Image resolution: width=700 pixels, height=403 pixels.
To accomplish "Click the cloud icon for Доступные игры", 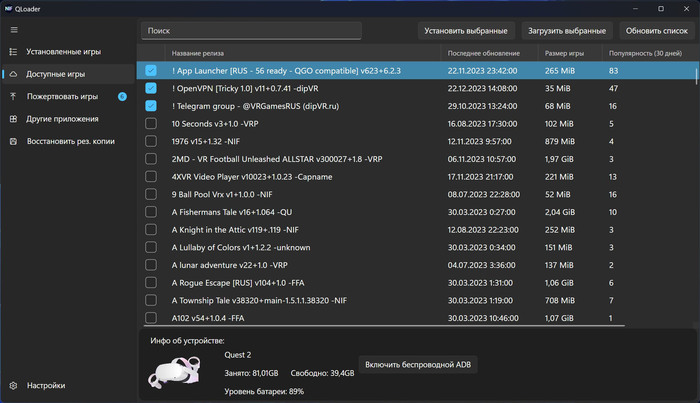I will 13,74.
